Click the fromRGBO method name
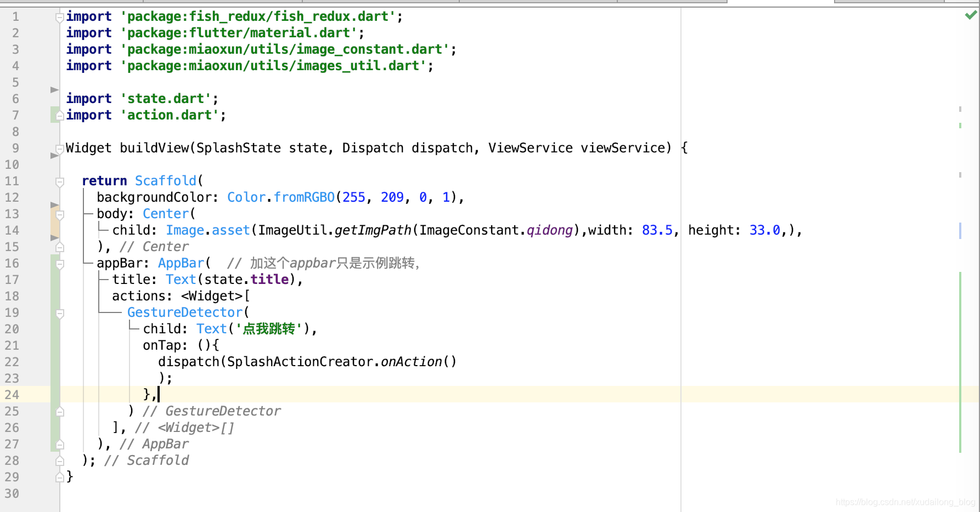The image size is (980, 512). (x=304, y=197)
